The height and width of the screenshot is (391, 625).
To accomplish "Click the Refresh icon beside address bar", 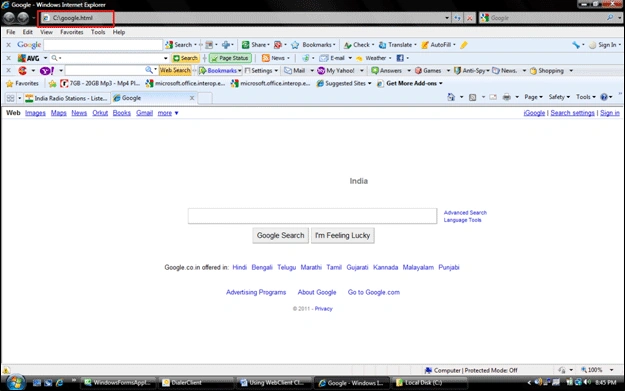I will 458,18.
